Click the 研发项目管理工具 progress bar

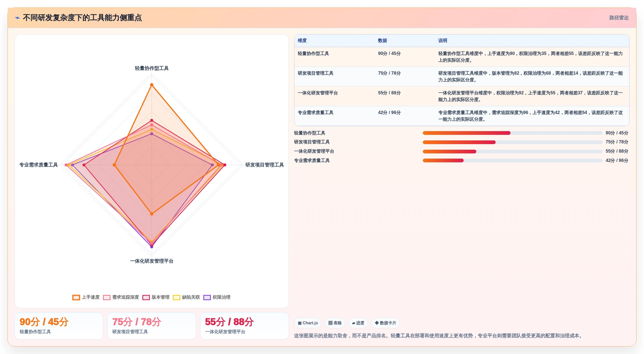coord(512,142)
